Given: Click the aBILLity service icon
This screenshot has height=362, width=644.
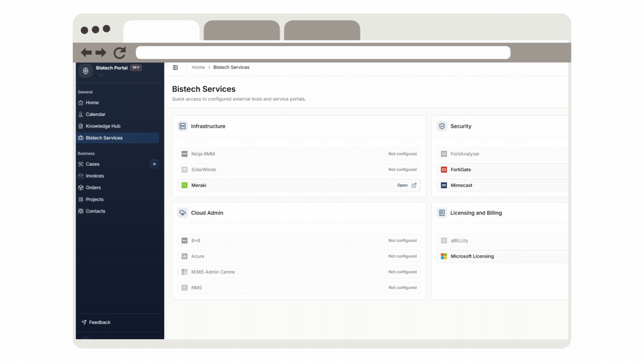Looking at the screenshot, I should 444,240.
